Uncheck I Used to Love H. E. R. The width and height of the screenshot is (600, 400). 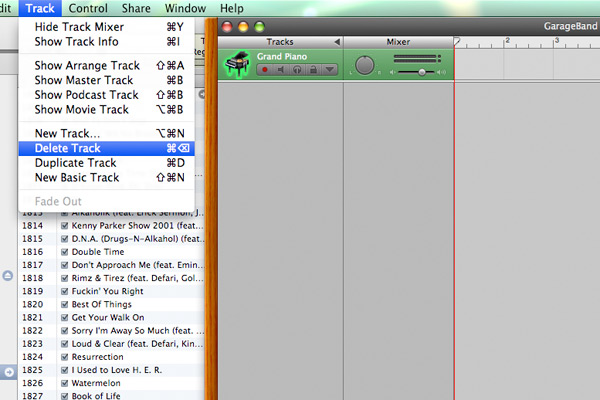(x=64, y=370)
